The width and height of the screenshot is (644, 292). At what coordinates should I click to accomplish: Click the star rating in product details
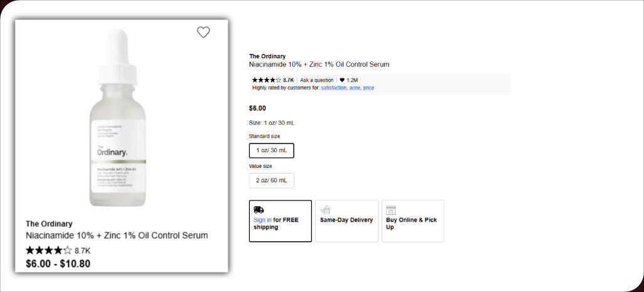point(266,80)
